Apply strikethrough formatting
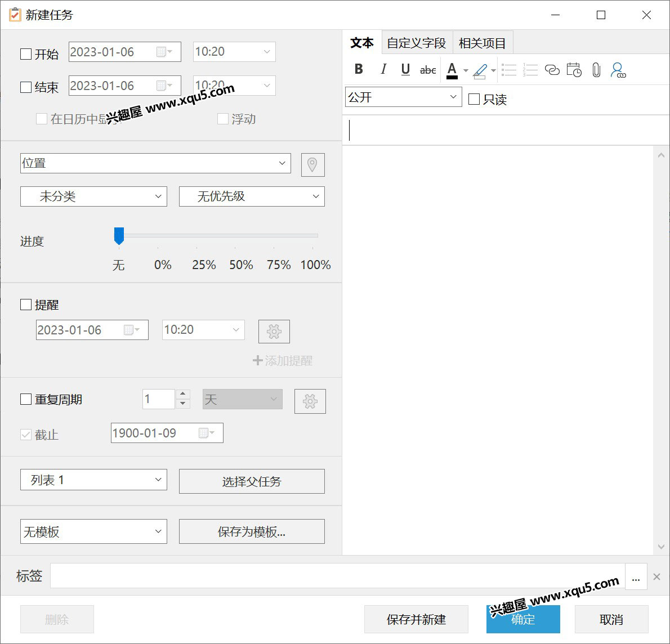 click(x=428, y=70)
